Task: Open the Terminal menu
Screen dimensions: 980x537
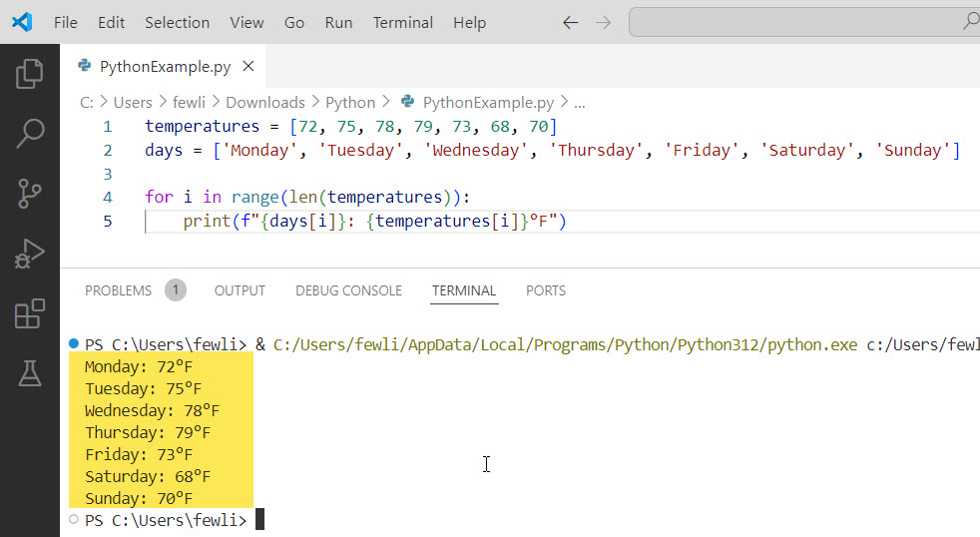Action: (x=403, y=23)
